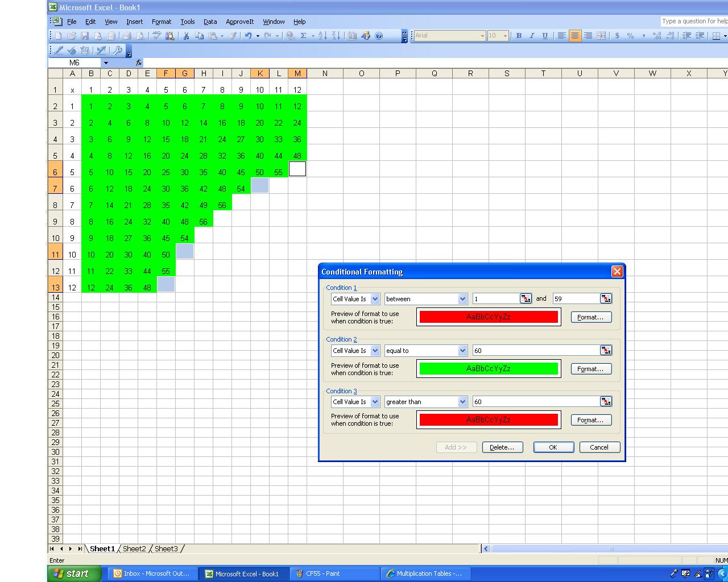The width and height of the screenshot is (728, 582).
Task: Click the Print icon
Action: [x=127, y=36]
